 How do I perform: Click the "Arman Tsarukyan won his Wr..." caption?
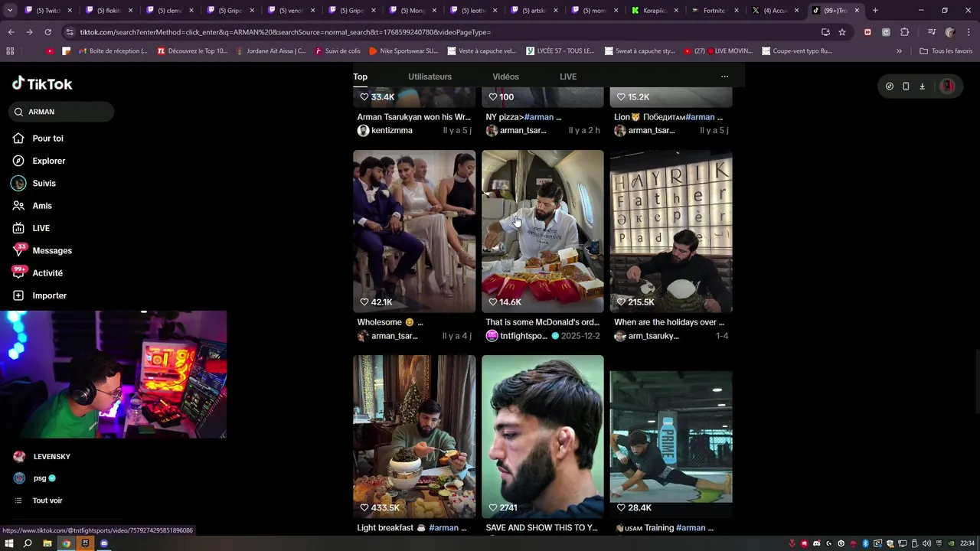point(414,117)
